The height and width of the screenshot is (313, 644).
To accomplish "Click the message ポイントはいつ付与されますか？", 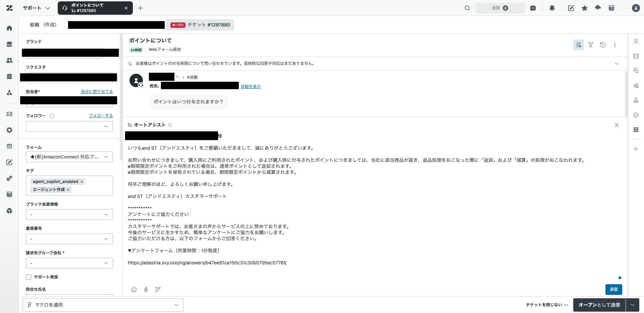I will [x=189, y=102].
